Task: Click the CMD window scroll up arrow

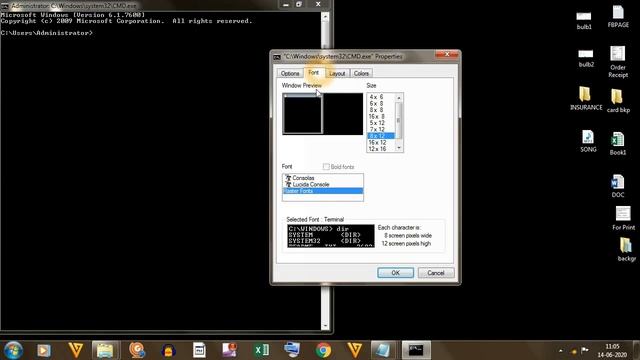Action: tap(325, 17)
